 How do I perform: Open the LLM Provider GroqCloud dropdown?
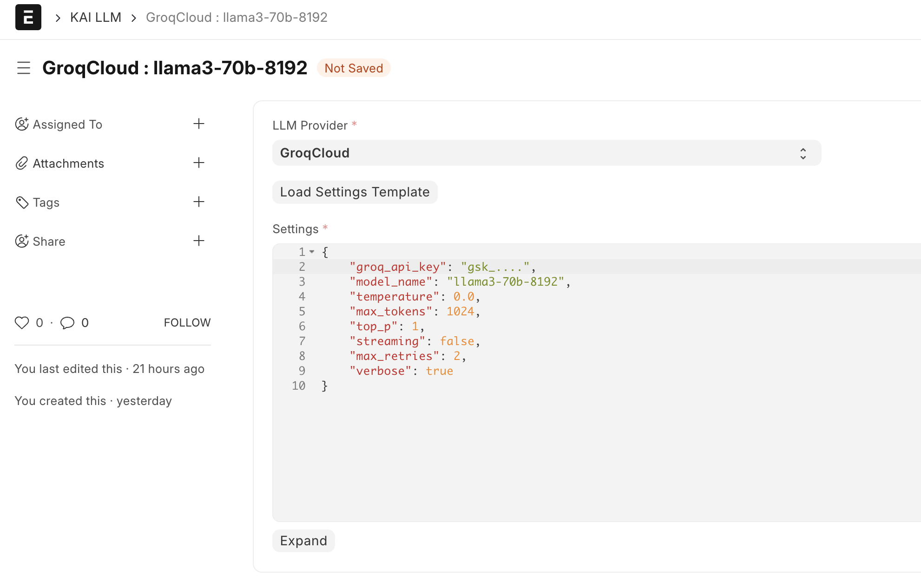pyautogui.click(x=546, y=153)
